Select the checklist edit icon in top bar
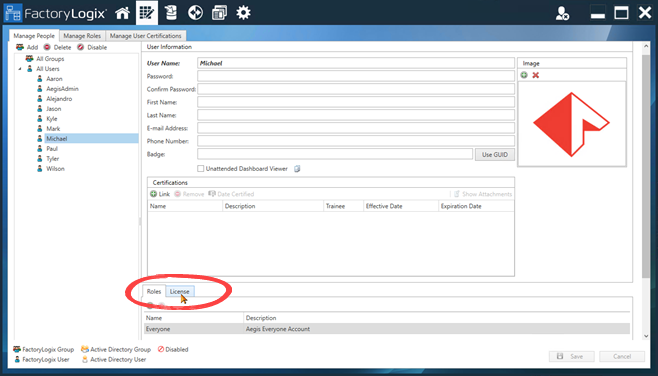This screenshot has width=658, height=376. (147, 13)
